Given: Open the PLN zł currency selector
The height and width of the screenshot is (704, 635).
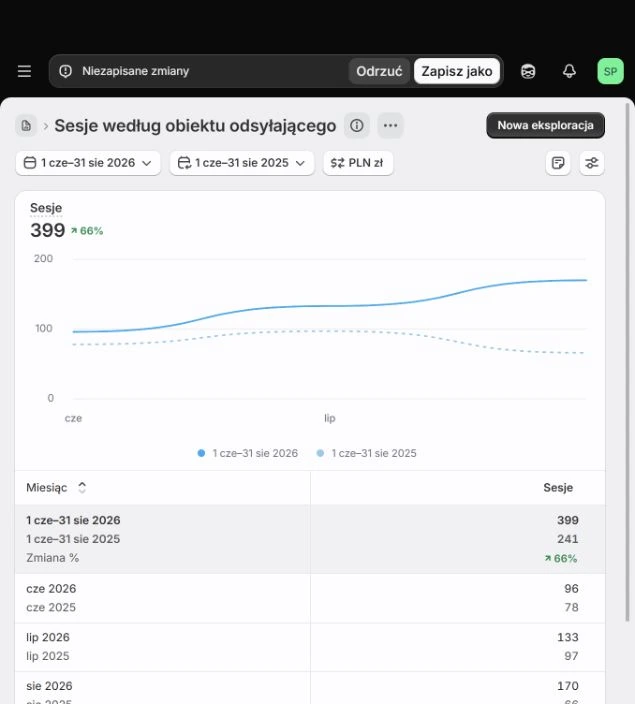Looking at the screenshot, I should (x=358, y=163).
